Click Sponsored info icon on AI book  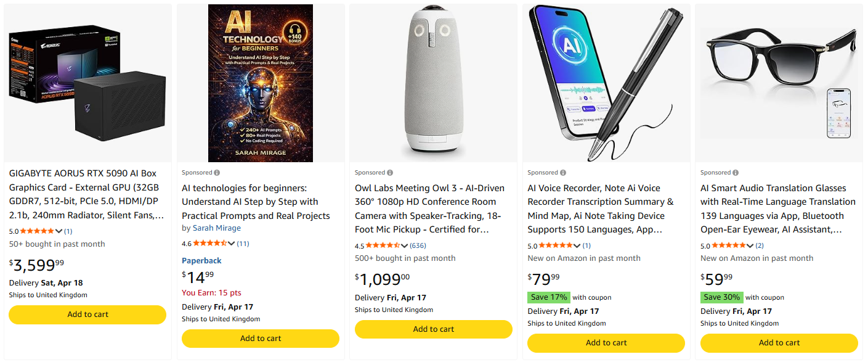coord(217,173)
